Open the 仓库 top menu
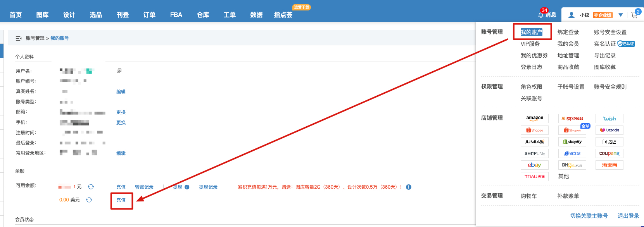The width and height of the screenshot is (644, 227). tap(203, 15)
